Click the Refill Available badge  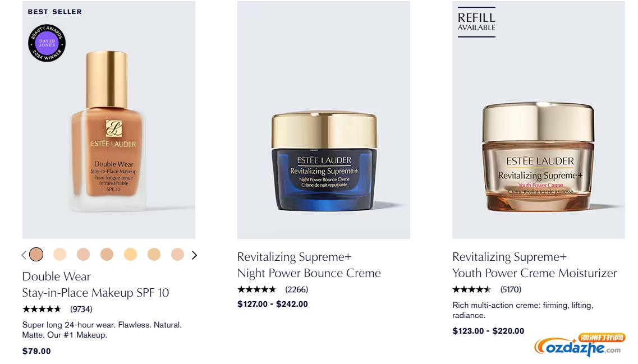[476, 22]
